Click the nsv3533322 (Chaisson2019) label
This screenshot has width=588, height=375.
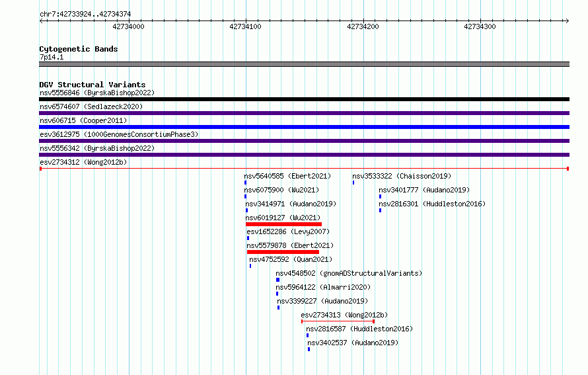point(402,176)
